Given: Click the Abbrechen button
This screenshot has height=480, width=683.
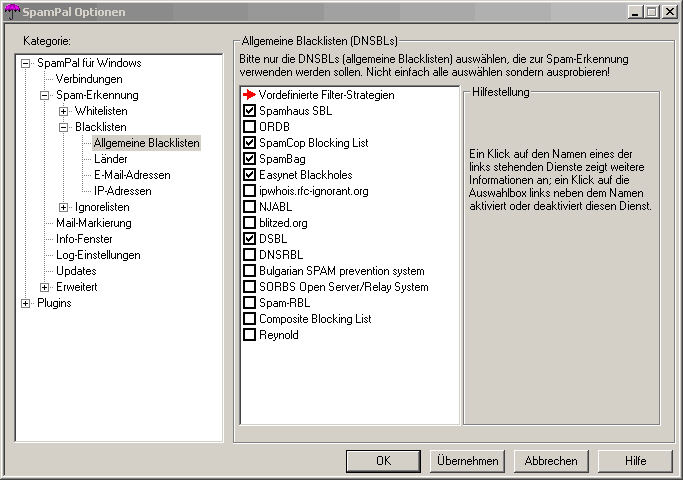Looking at the screenshot, I should [551, 461].
